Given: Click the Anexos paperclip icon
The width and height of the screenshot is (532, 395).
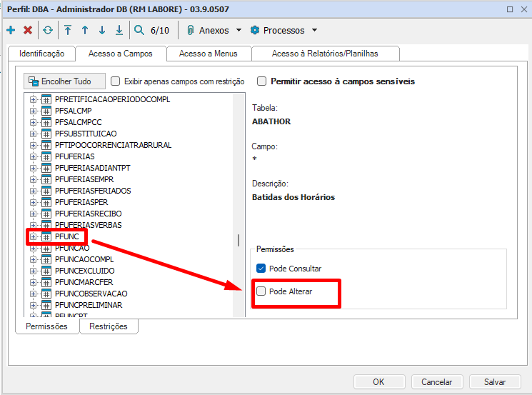Looking at the screenshot, I should point(191,30).
